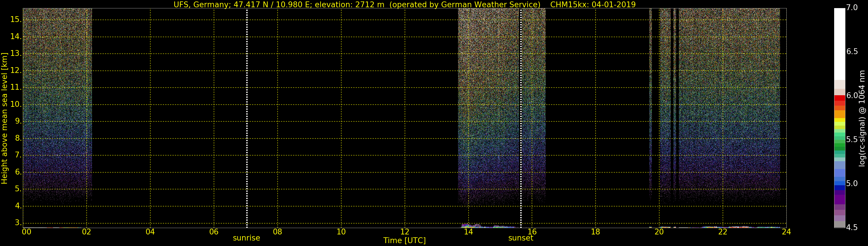This screenshot has width=868, height=246.
Task: Click the 12 tick on time axis
Action: (405, 232)
